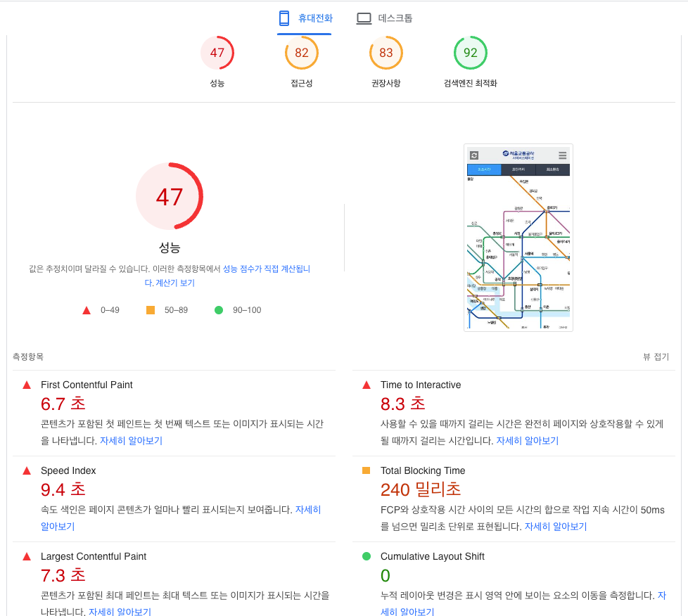
Task: Select the 83 best practices score gauge
Action: (x=386, y=53)
